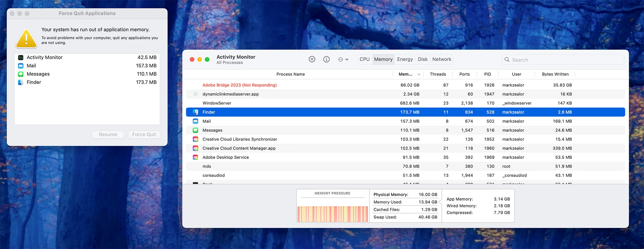
Task: Click the Inspect process info icon
Action: click(326, 59)
